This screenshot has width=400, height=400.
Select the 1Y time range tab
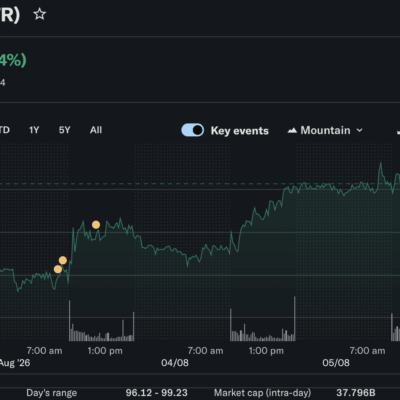pos(34,130)
